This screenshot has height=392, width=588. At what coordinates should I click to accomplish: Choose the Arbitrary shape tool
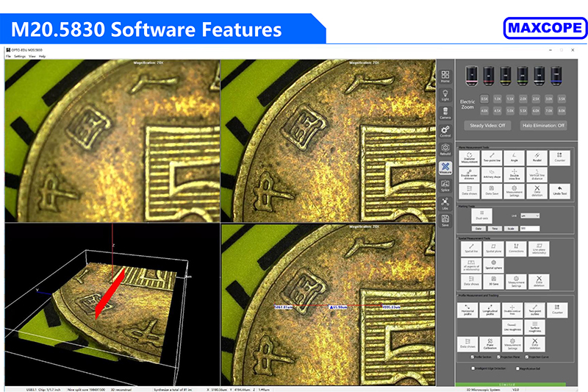(492, 174)
